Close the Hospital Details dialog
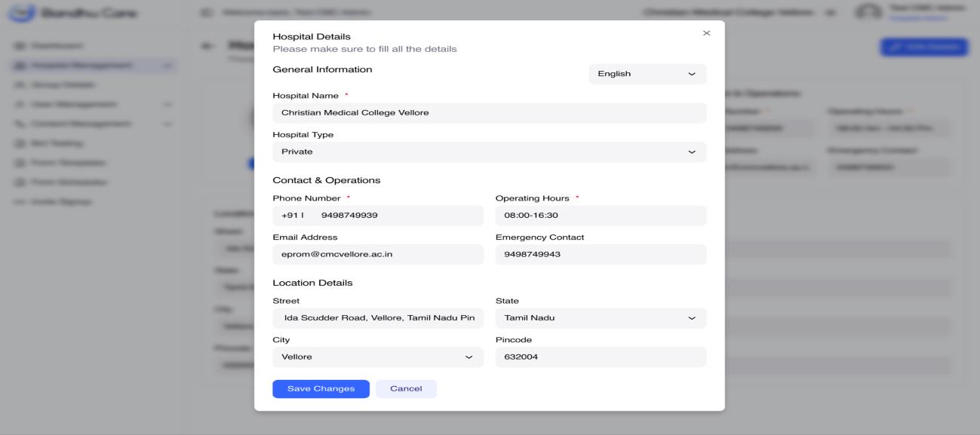 [x=706, y=33]
